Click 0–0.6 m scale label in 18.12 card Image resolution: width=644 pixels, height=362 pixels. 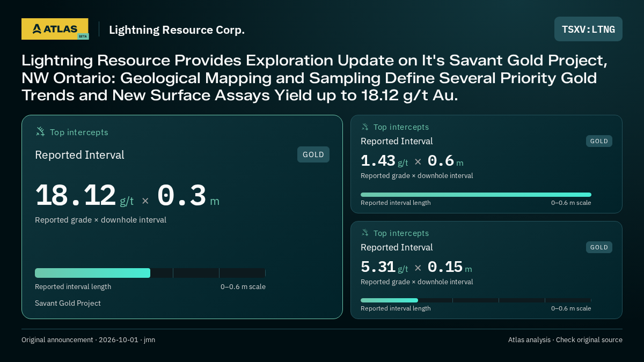tap(243, 286)
